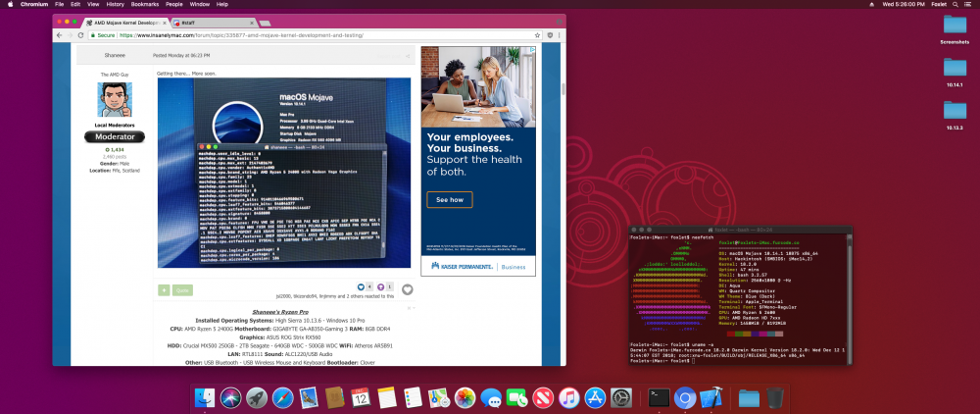Open App Store icon in dock
This screenshot has height=414, width=980.
pyautogui.click(x=595, y=397)
